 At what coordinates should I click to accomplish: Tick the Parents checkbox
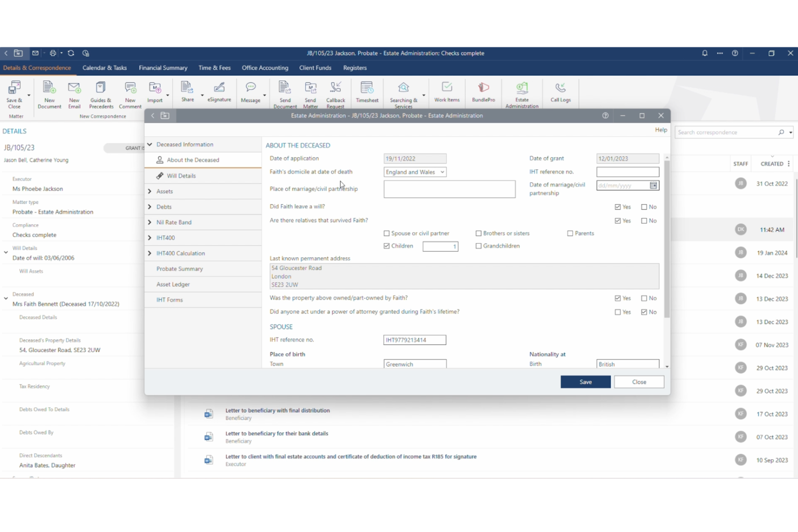[570, 233]
